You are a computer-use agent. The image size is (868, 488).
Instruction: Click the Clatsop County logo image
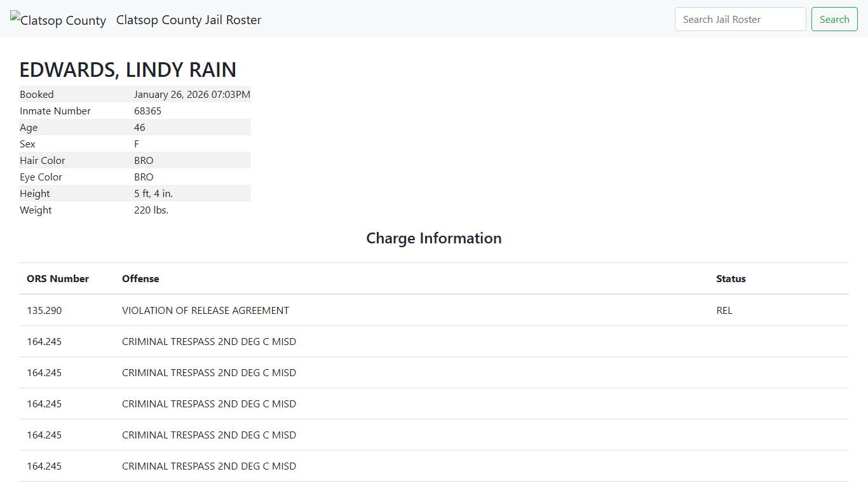(58, 20)
